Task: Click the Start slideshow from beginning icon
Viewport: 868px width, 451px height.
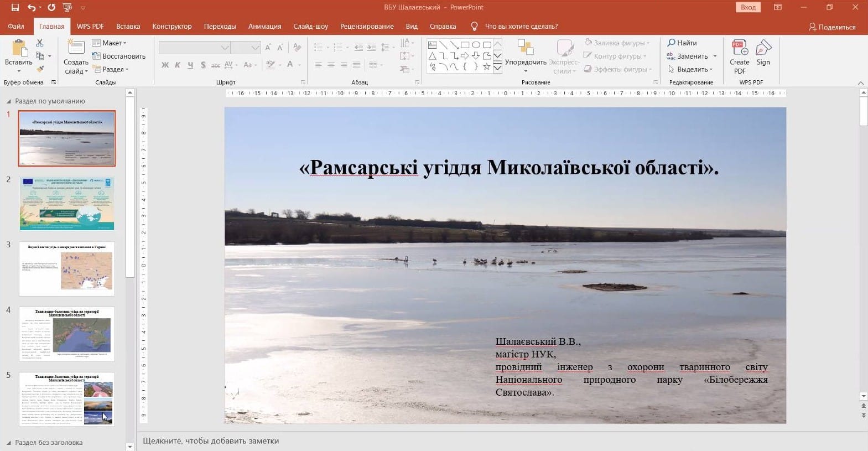Action: point(67,7)
